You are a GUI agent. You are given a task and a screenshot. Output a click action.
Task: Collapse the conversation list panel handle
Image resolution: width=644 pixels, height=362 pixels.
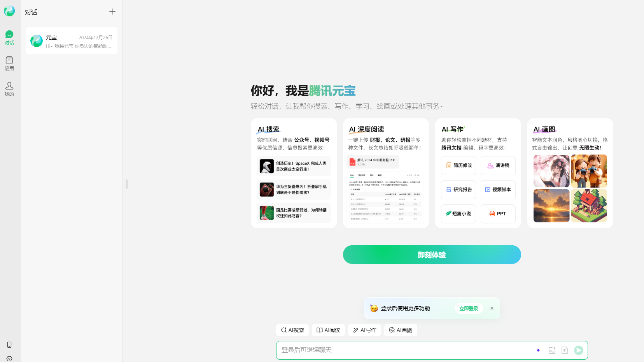point(127,184)
